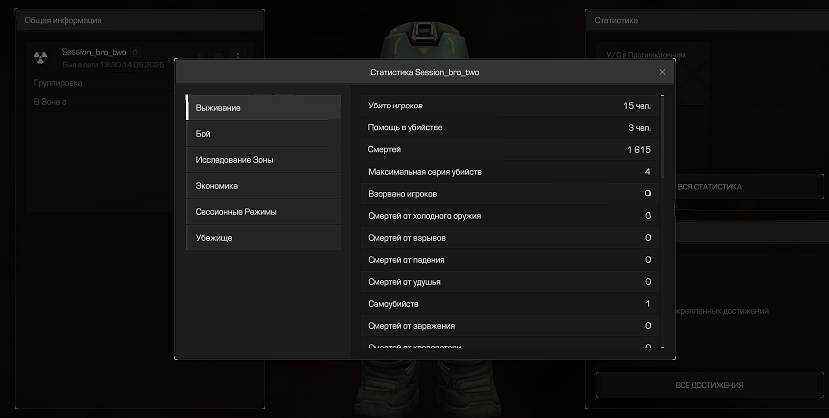Image resolution: width=829 pixels, height=418 pixels.
Task: Go to the Экономика category
Action: (x=263, y=185)
